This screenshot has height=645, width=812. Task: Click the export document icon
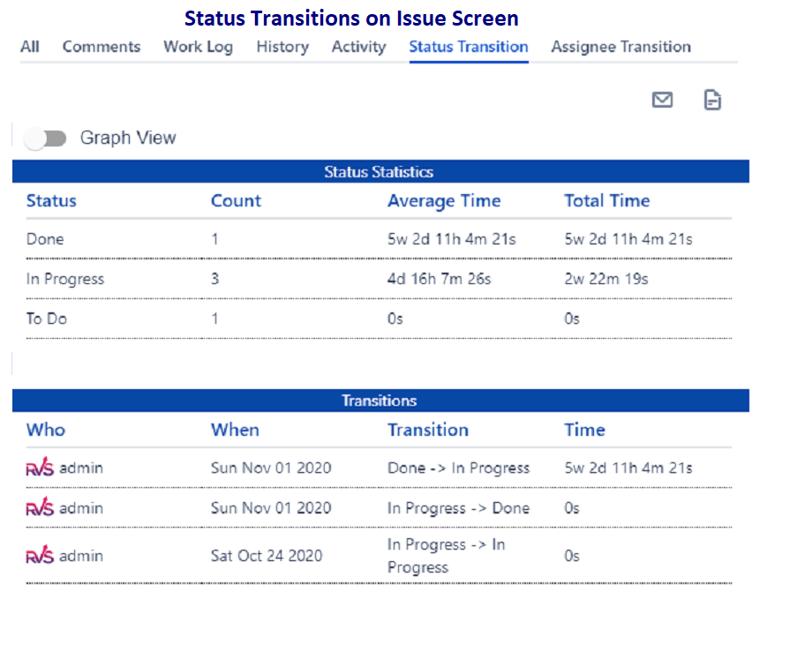click(x=712, y=100)
